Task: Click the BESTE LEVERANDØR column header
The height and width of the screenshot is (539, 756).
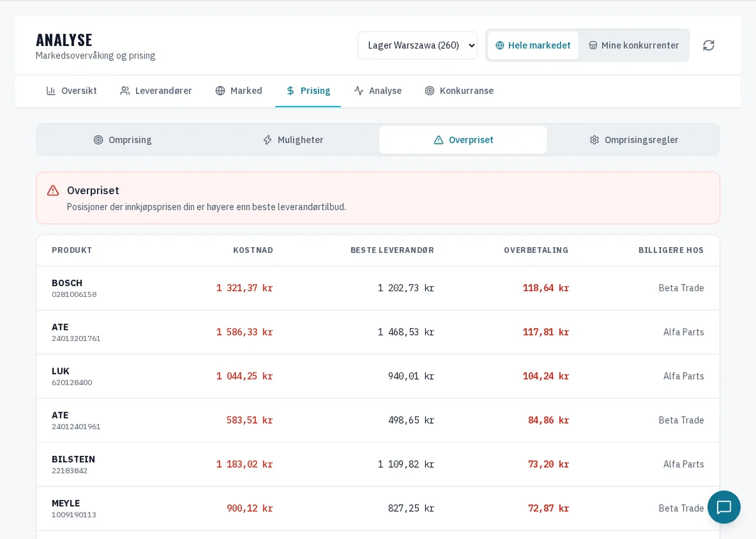Action: click(392, 250)
